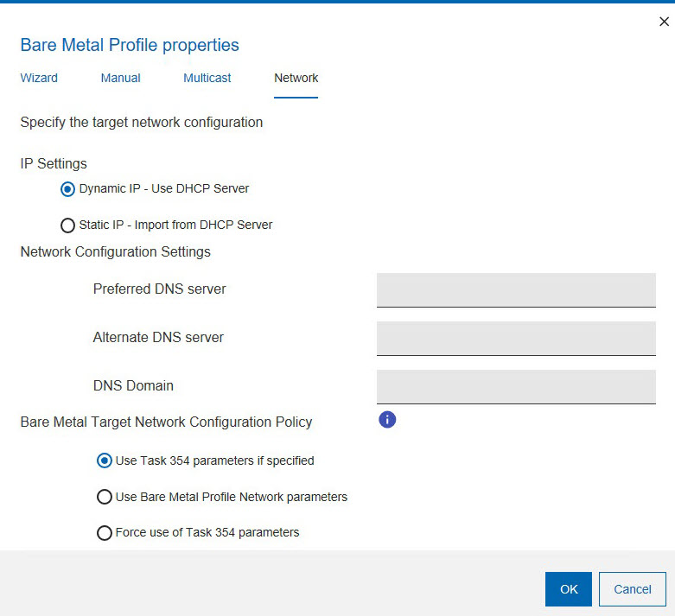Switch to the Wizard tab
This screenshot has height=616, width=675.
coord(39,78)
